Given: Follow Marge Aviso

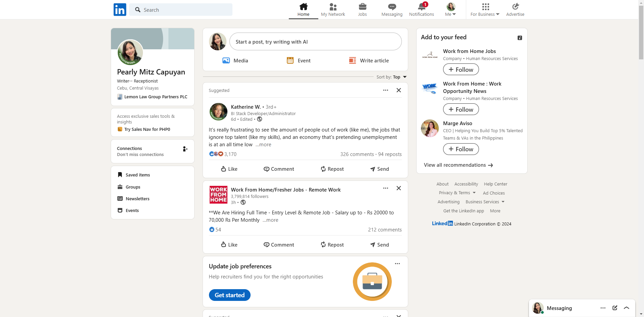Looking at the screenshot, I should 461,149.
